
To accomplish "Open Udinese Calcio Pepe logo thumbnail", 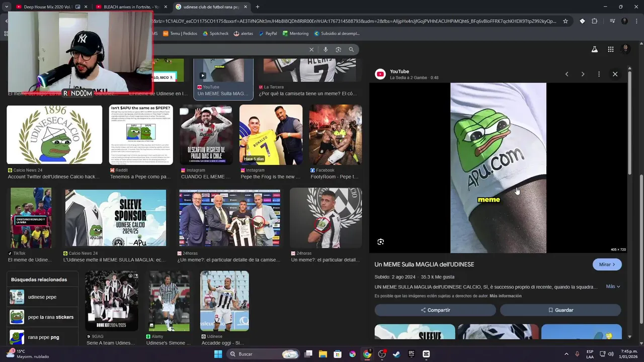I will click(x=54, y=135).
